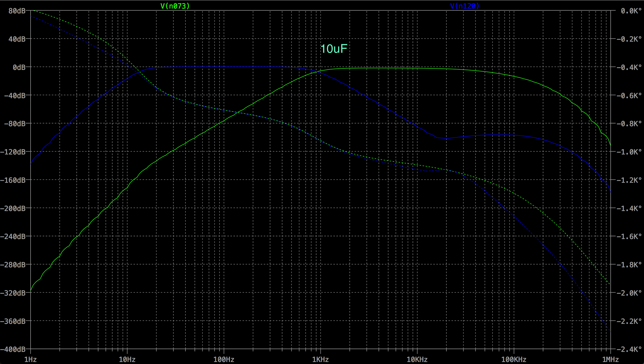Click the -320dB left axis label

[13, 293]
